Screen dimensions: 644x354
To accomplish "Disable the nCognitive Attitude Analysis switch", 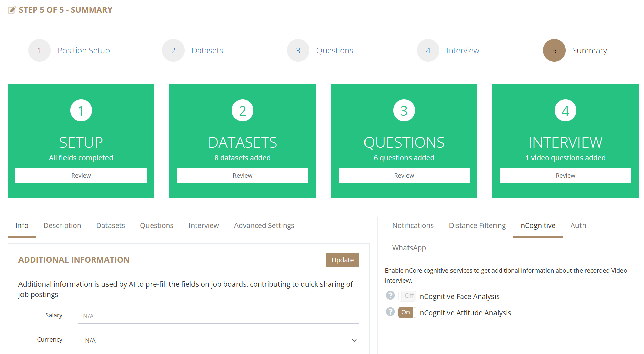I will point(407,312).
